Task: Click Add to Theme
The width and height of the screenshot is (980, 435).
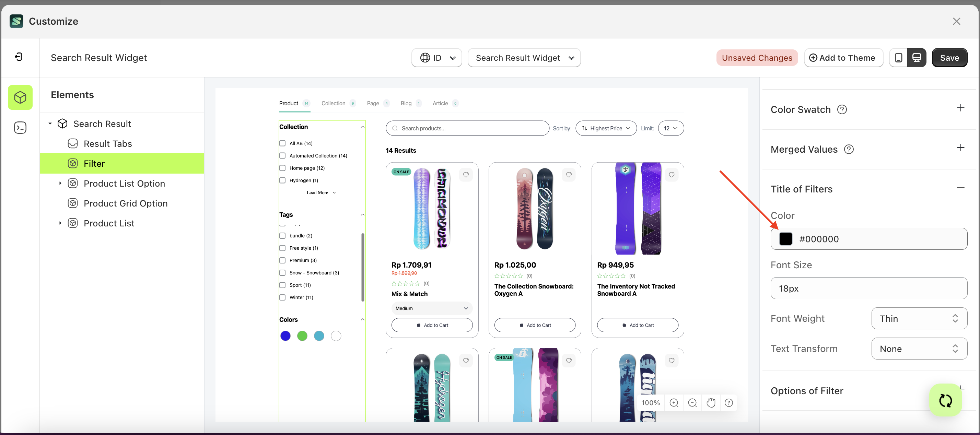Action: 844,57
